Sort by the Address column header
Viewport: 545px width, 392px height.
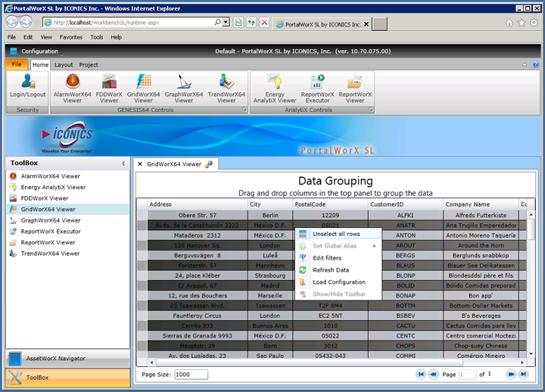point(198,204)
